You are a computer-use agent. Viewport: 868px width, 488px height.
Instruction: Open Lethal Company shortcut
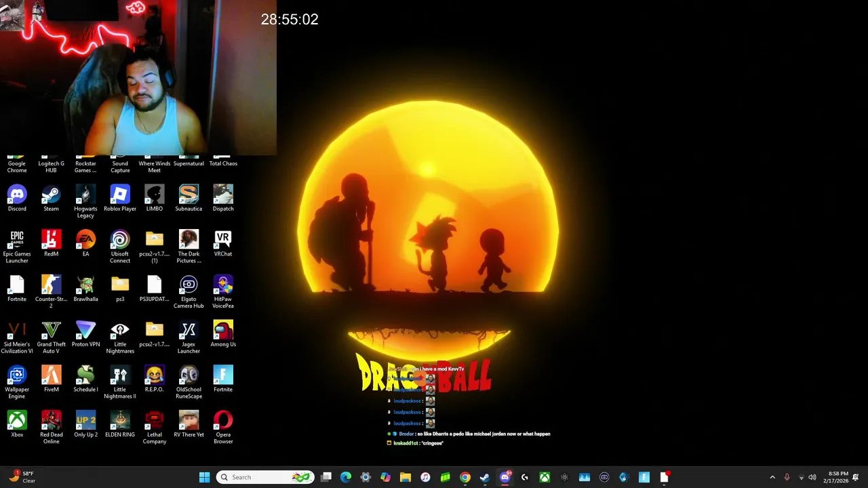click(x=154, y=428)
